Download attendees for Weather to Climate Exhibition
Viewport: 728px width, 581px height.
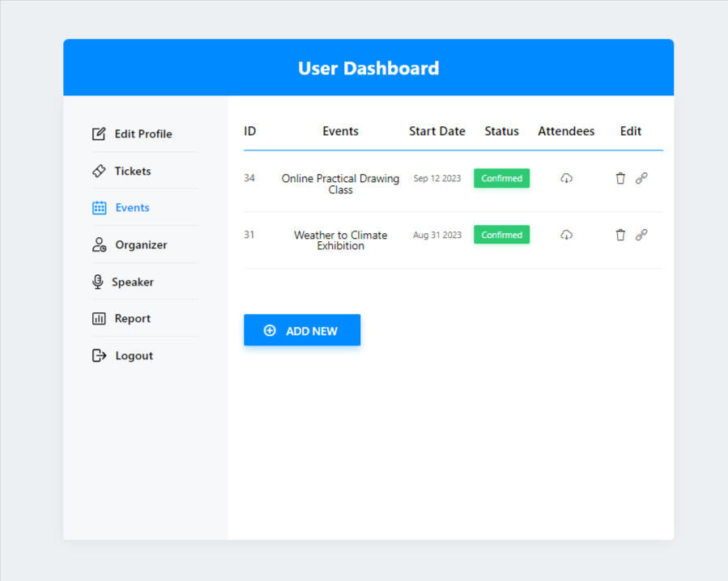coord(566,235)
